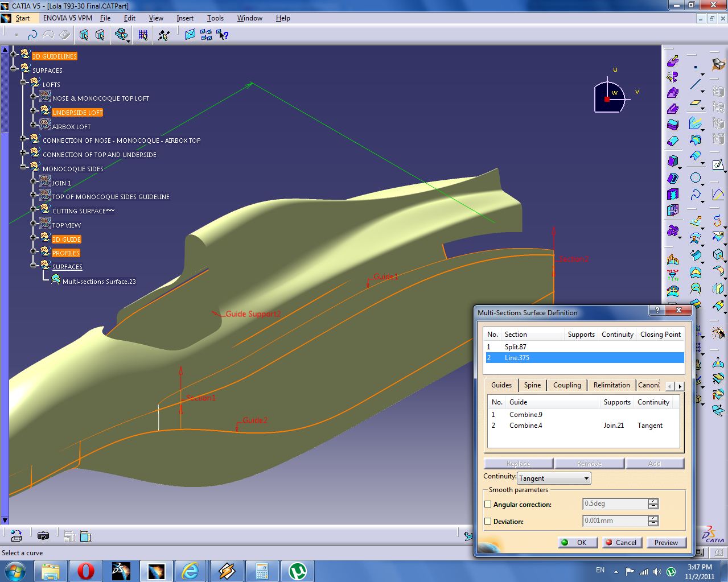Select the Spline curve tool
Screen dimensions: 728x582
click(696, 193)
